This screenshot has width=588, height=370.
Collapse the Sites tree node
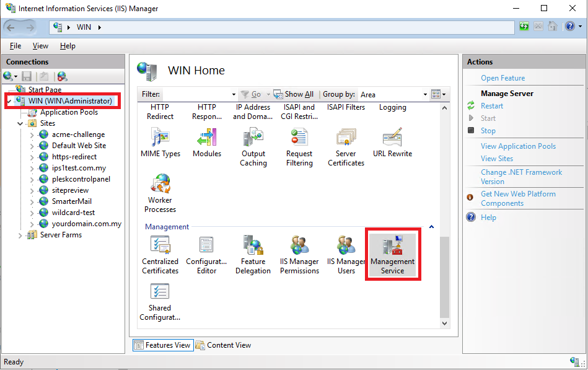[x=20, y=123]
